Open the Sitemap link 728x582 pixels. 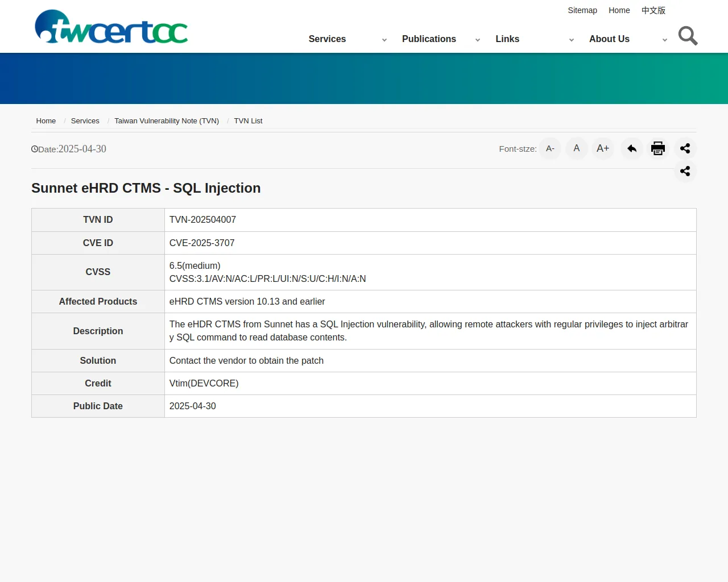coord(582,10)
